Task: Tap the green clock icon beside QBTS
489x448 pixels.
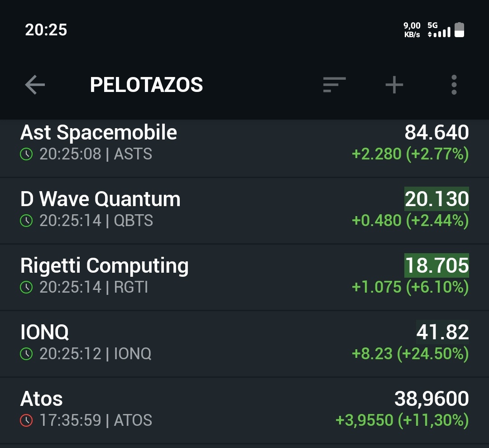Action: point(27,221)
